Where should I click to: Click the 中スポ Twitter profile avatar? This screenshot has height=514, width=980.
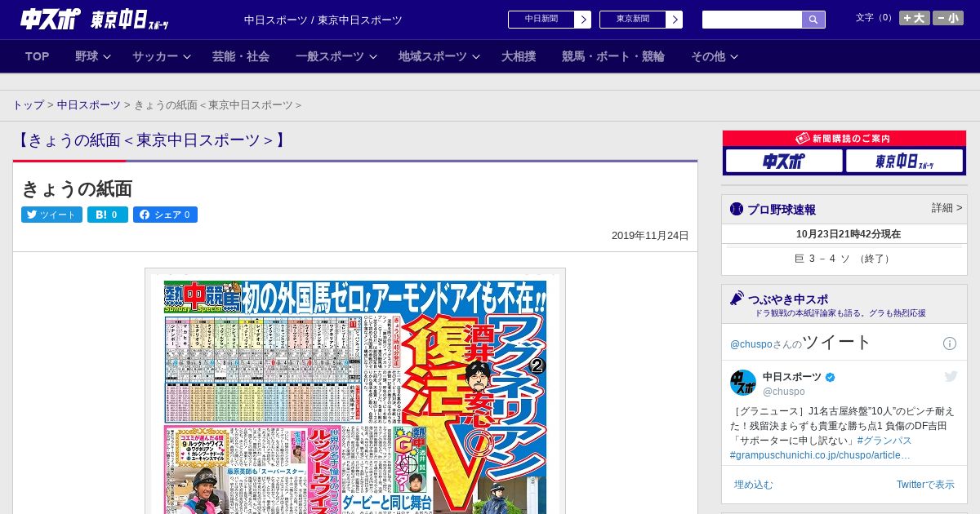click(x=743, y=383)
